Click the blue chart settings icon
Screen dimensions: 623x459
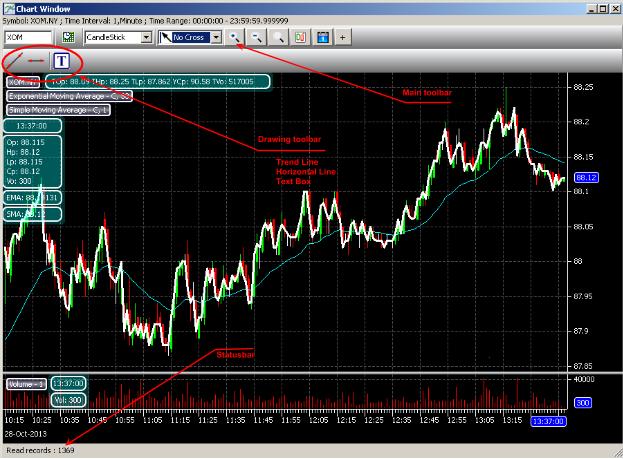[322, 37]
